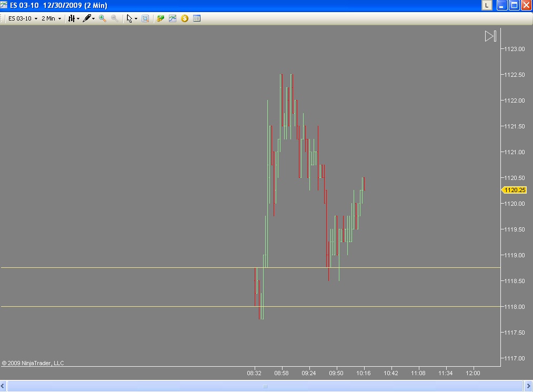Open the indicators chart icon

(x=173, y=18)
